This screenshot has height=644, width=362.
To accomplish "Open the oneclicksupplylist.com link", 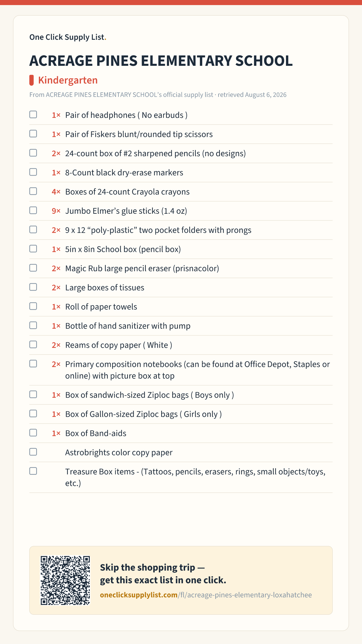I will 206,595.
